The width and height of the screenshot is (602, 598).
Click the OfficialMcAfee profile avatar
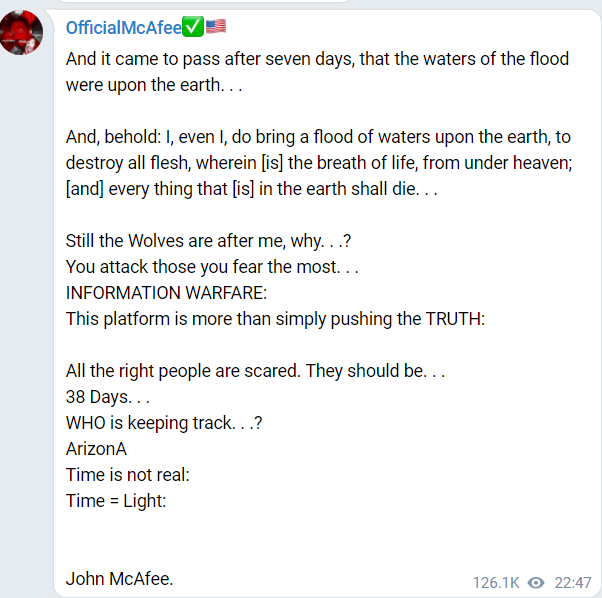point(21,32)
